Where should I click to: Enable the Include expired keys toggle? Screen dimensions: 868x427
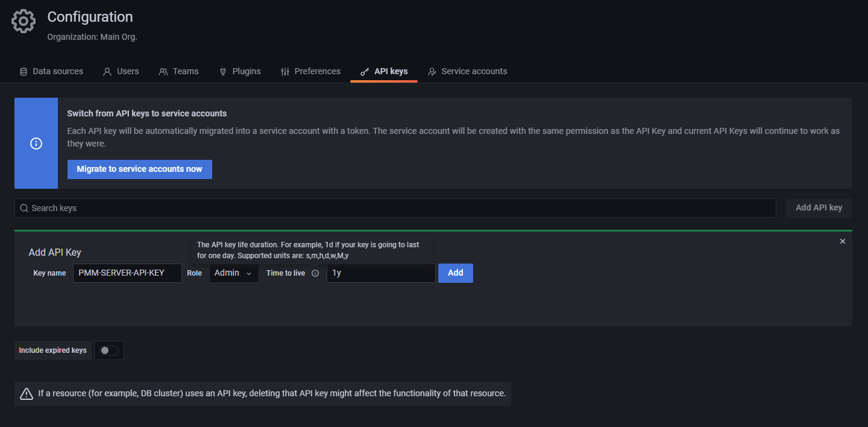tap(109, 350)
